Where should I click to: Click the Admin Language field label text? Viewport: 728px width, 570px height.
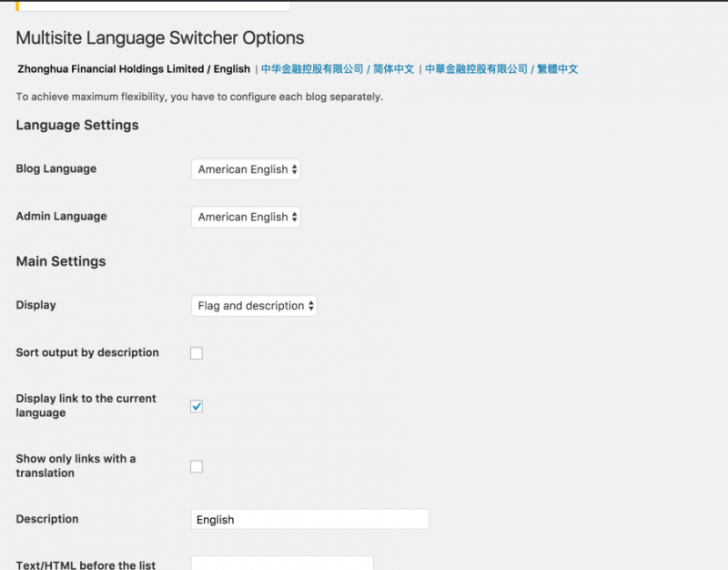click(x=61, y=216)
